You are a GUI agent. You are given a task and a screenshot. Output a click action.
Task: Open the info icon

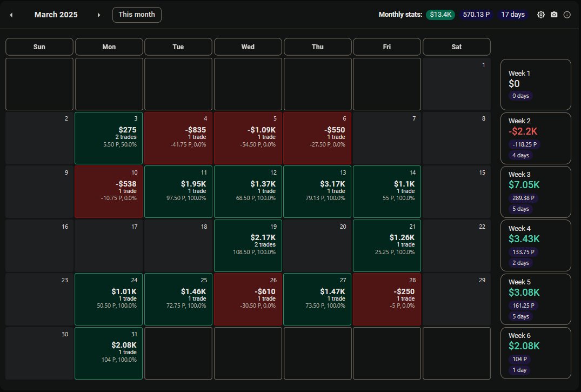pos(567,15)
